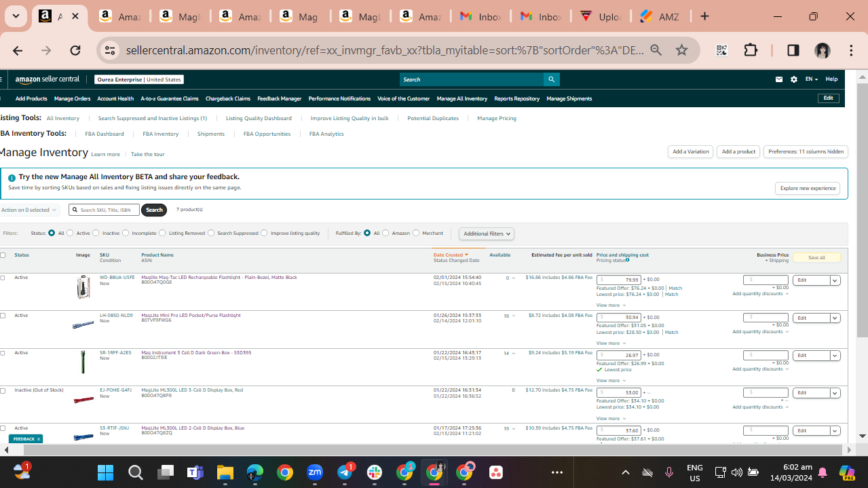
Task: Open the Windows Start menu
Action: [105, 472]
